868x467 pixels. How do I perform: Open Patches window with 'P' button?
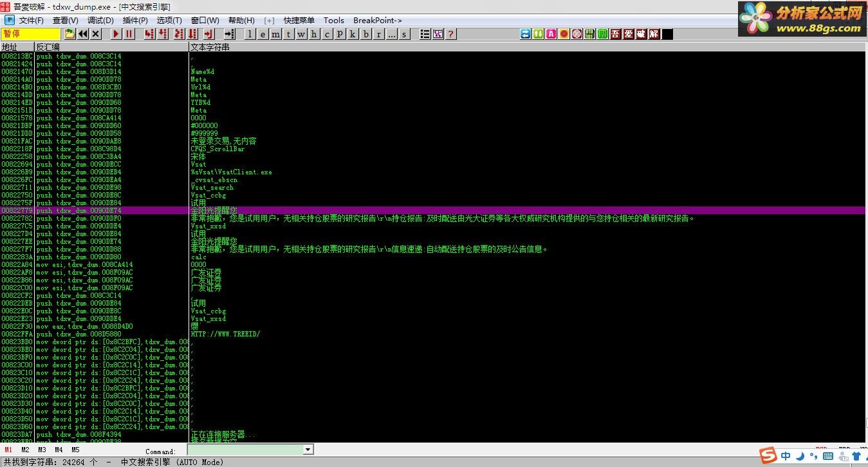coord(340,34)
